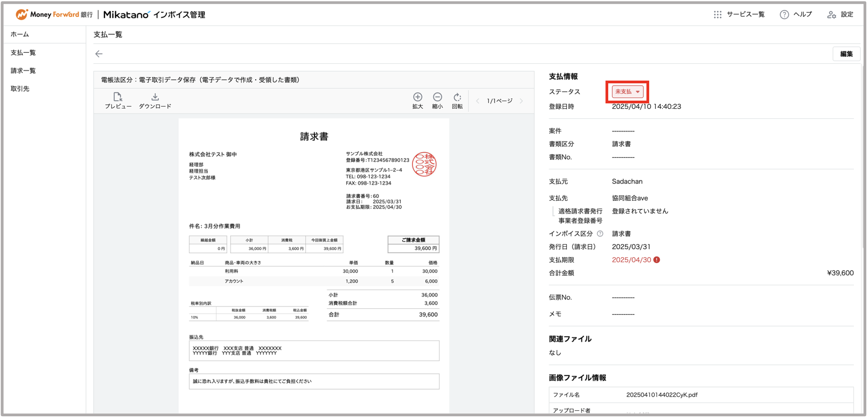
Task: Zoom in with the 拡大 icon
Action: [418, 97]
